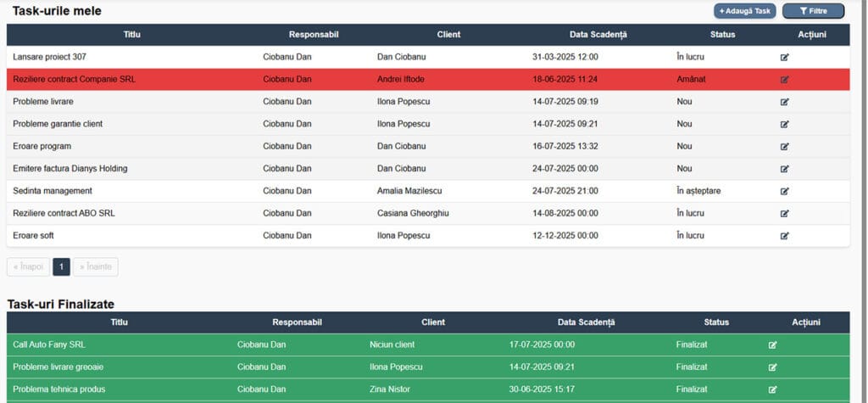This screenshot has height=403, width=868.
Task: Select Reziliere contract Companie SRL title
Action: point(75,79)
